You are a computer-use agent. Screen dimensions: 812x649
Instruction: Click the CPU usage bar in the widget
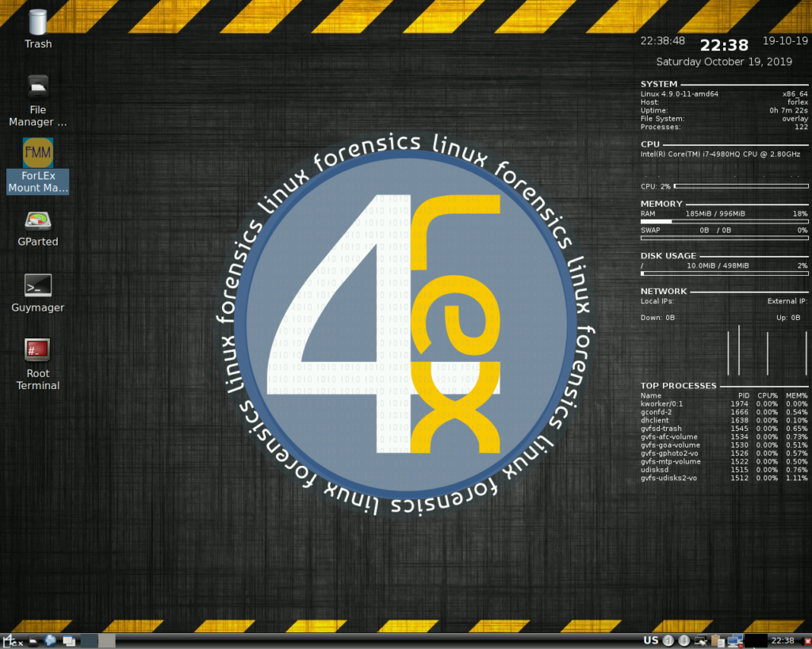741,186
